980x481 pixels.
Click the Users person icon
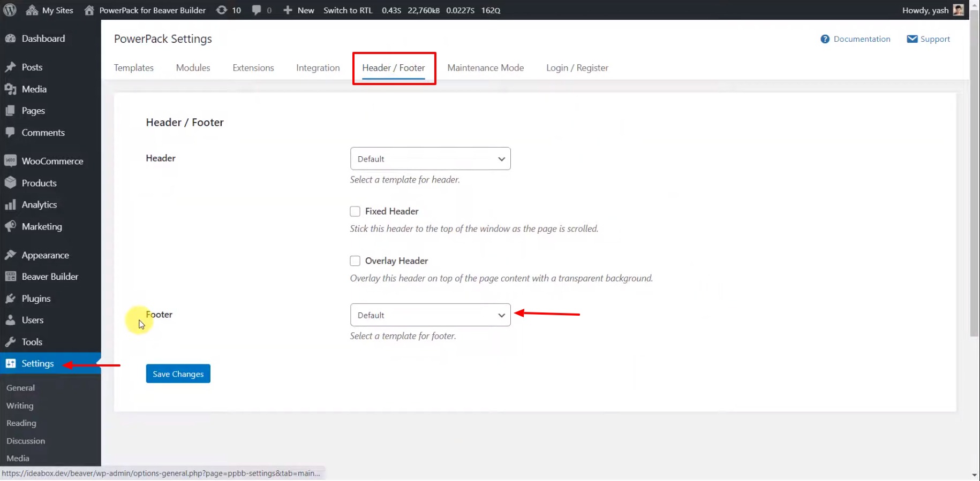pos(10,320)
